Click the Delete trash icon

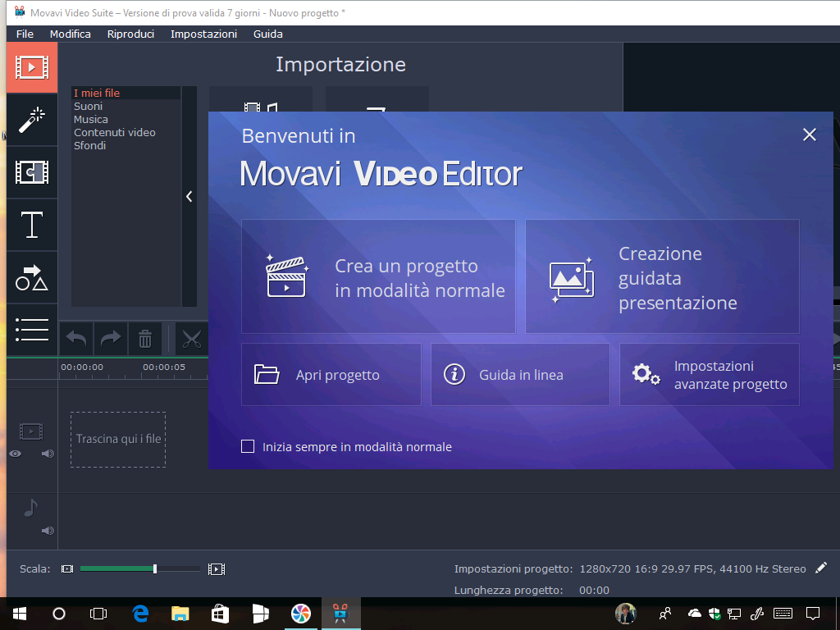[x=145, y=339]
